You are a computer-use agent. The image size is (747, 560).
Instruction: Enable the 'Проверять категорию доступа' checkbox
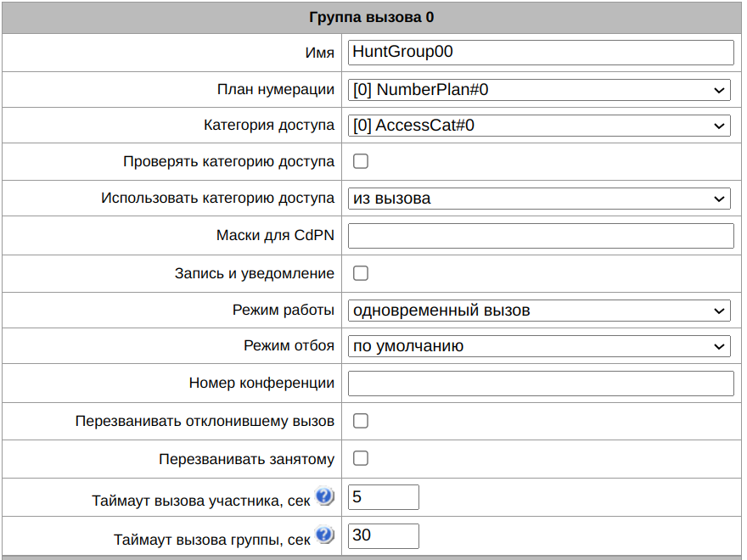(360, 161)
